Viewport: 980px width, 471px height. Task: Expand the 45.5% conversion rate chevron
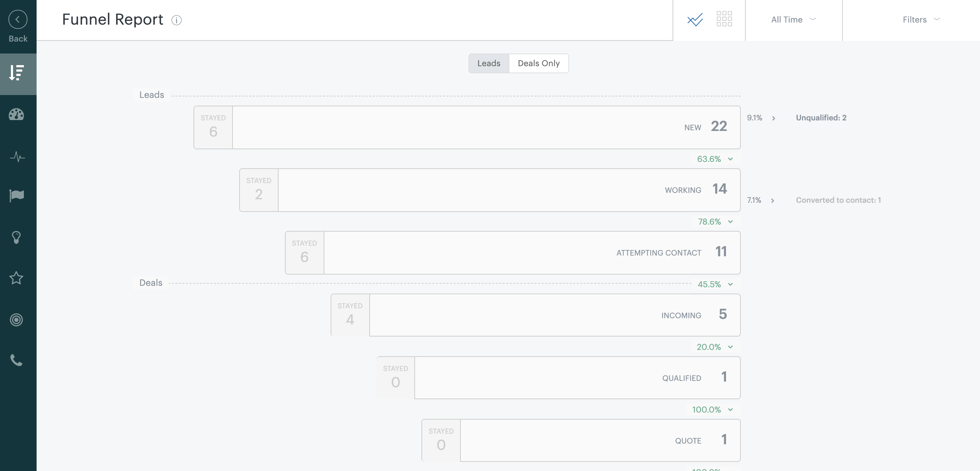coord(730,284)
